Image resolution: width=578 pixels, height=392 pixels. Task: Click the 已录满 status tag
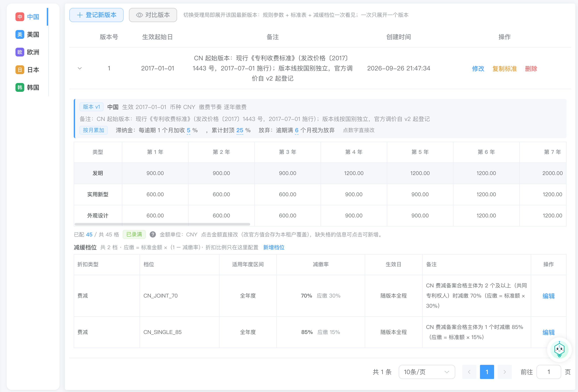pyautogui.click(x=134, y=234)
